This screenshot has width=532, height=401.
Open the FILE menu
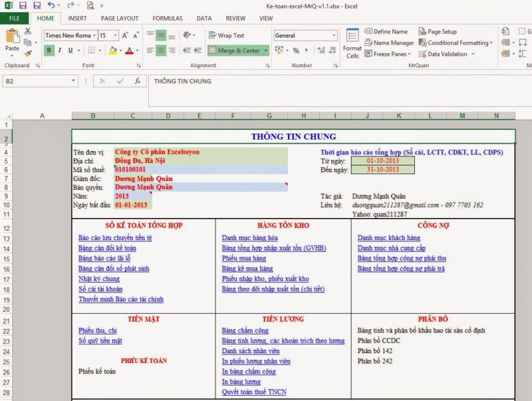point(13,18)
